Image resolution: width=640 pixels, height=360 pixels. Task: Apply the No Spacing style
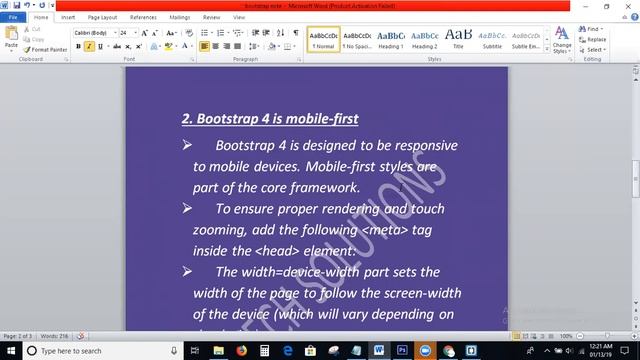(357, 40)
